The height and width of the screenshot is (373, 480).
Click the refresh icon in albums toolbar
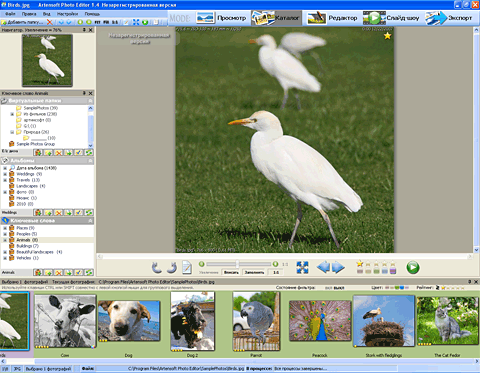pos(88,213)
